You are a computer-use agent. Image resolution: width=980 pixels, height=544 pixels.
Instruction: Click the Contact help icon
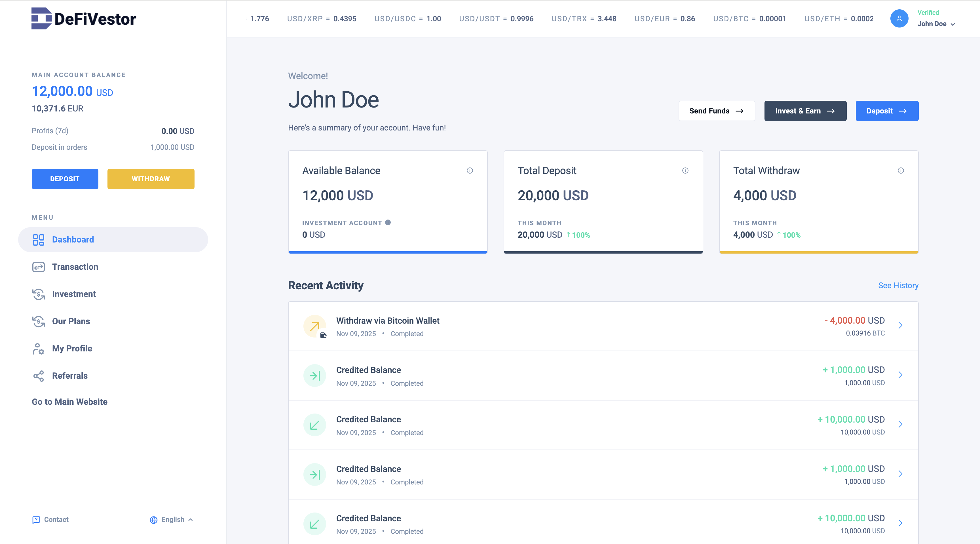[36, 520]
